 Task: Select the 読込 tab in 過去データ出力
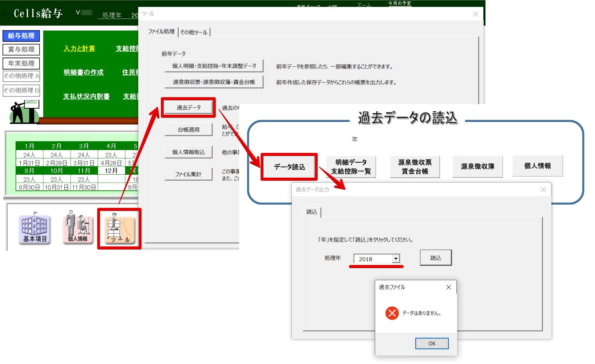coord(312,212)
